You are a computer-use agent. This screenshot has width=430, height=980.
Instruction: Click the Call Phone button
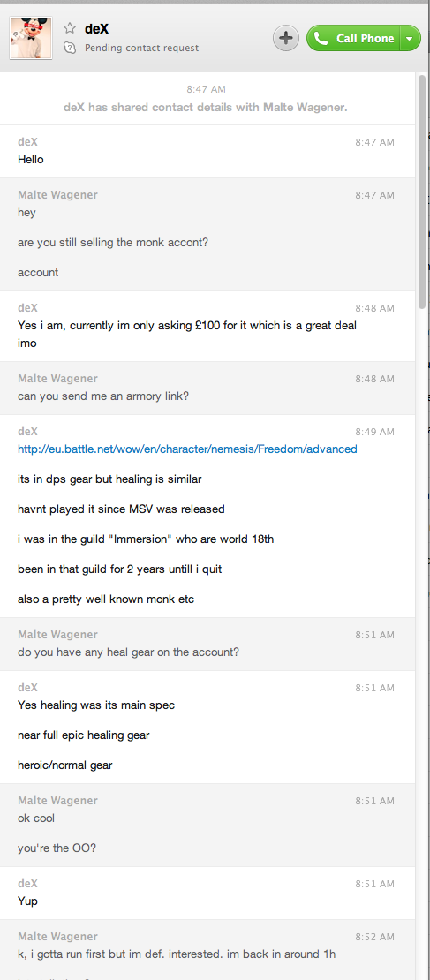click(353, 38)
